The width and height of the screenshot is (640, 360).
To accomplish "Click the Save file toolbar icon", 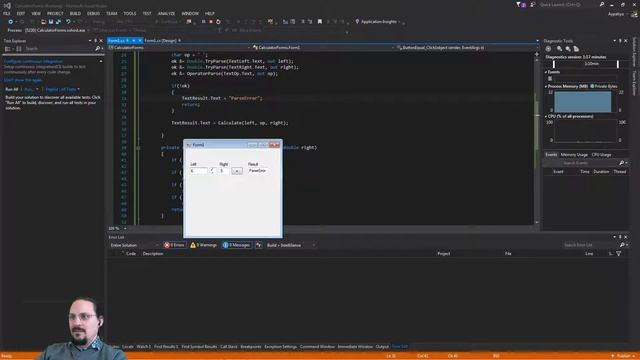I will tap(51, 22).
